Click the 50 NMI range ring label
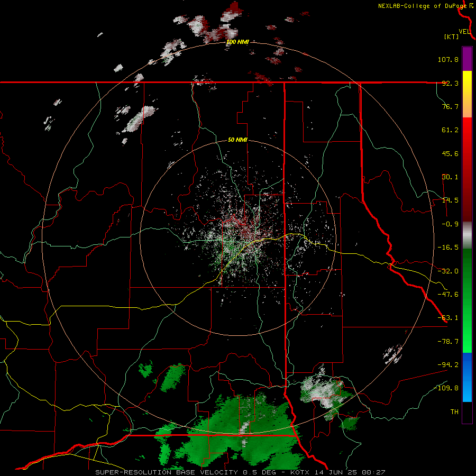The width and height of the screenshot is (476, 476). pos(237,140)
